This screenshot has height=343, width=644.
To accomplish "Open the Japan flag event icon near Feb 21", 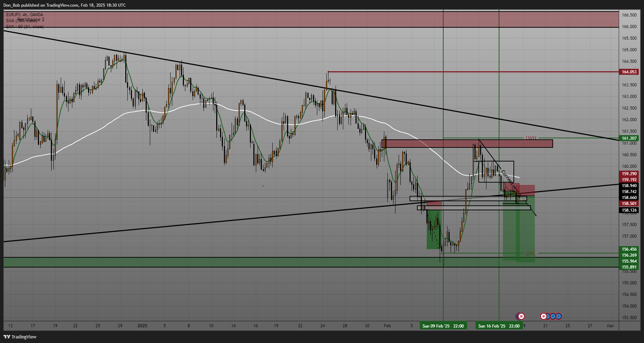I will tap(544, 316).
